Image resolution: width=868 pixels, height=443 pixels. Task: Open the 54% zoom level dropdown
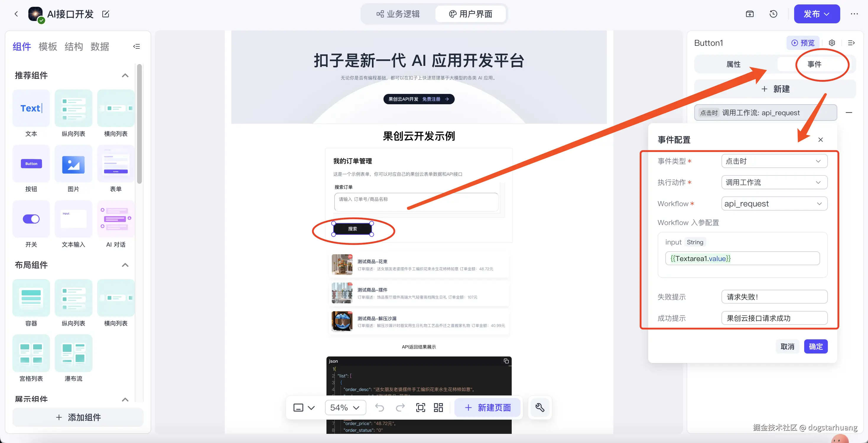[x=345, y=408]
